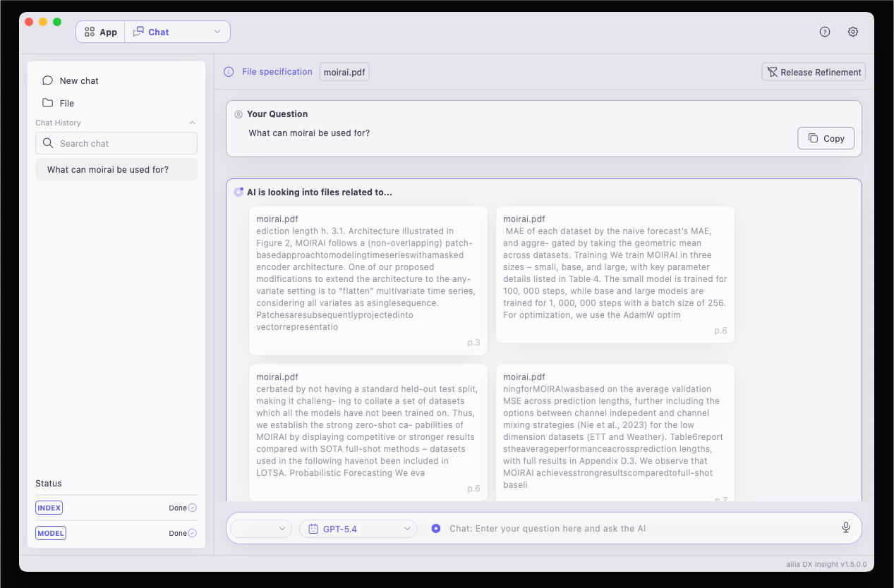This screenshot has height=588, width=894.
Task: Click the Done checkmark next to INDEX
Action: click(192, 508)
